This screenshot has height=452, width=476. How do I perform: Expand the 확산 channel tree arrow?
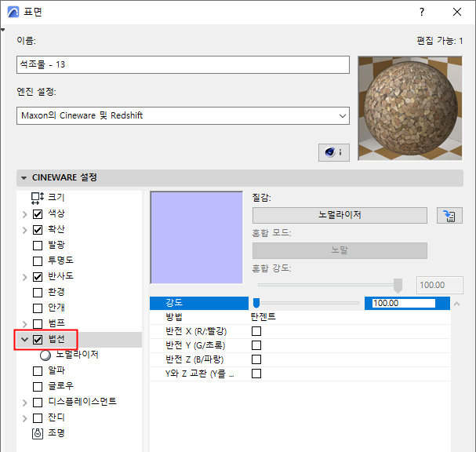click(25, 230)
